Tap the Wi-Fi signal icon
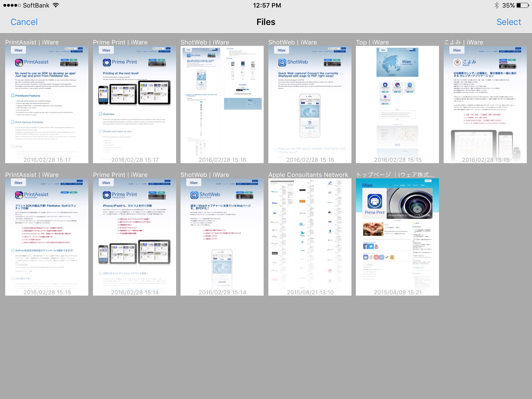The width and height of the screenshot is (532, 399). click(56, 5)
